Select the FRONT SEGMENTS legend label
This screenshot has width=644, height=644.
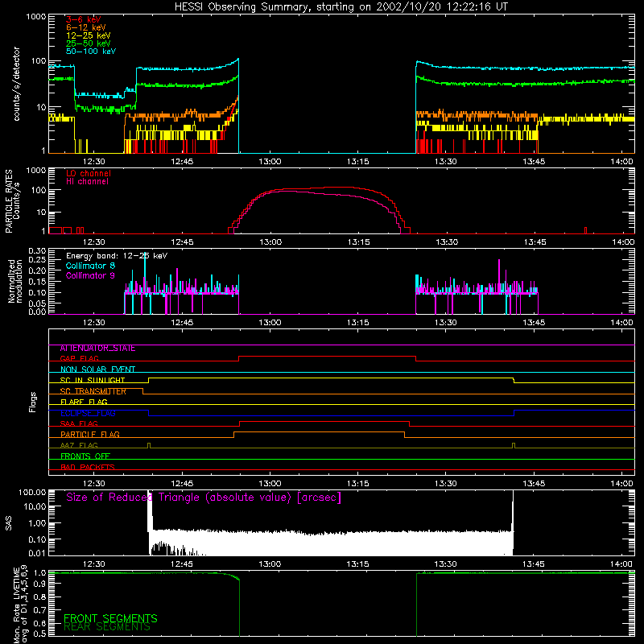point(110,618)
